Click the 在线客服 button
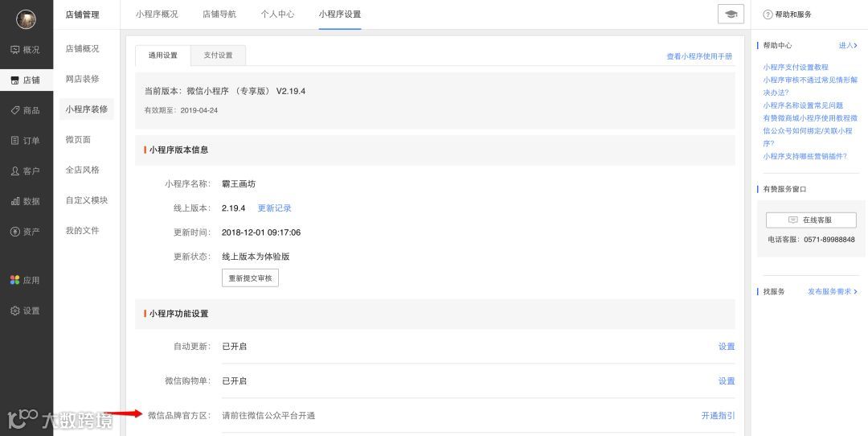The image size is (868, 436). (811, 220)
